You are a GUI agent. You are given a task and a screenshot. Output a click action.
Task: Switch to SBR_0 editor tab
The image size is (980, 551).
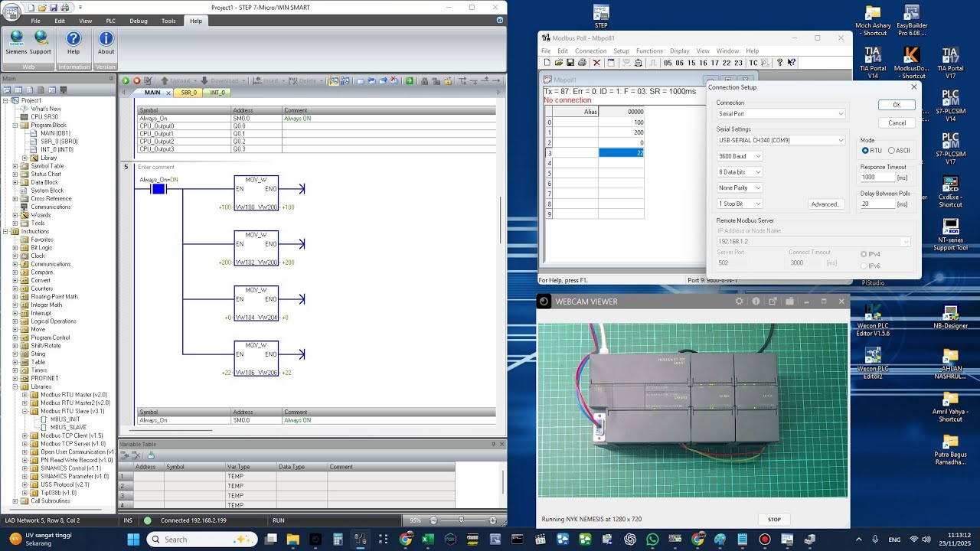click(188, 93)
